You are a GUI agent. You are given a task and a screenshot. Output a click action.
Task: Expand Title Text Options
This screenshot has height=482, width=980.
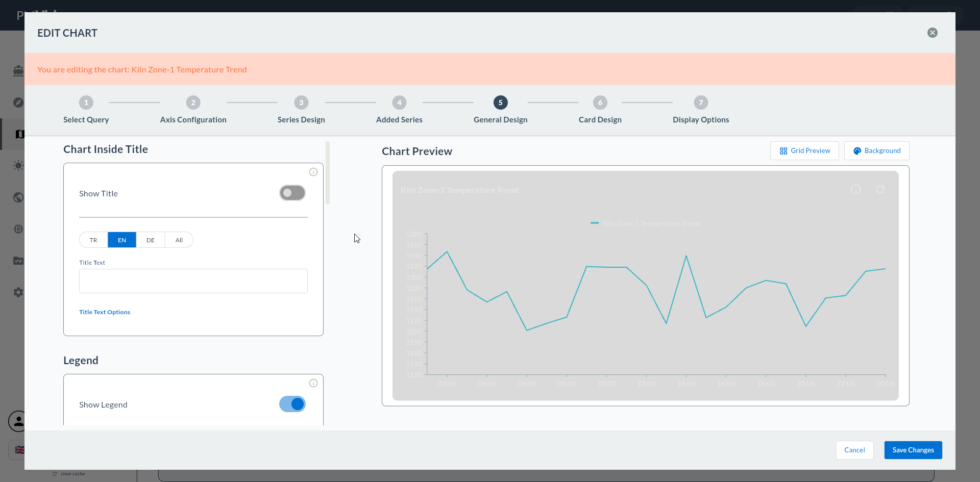[105, 312]
